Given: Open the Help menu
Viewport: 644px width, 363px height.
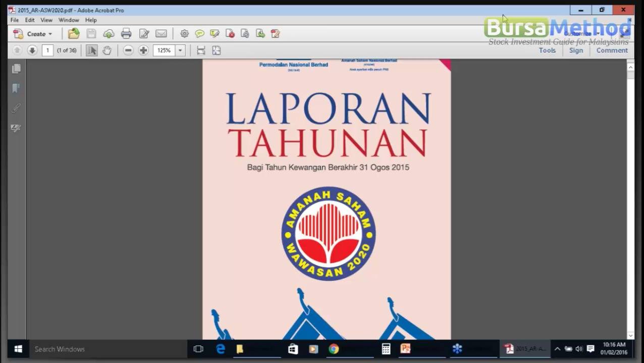Looking at the screenshot, I should pos(91,20).
